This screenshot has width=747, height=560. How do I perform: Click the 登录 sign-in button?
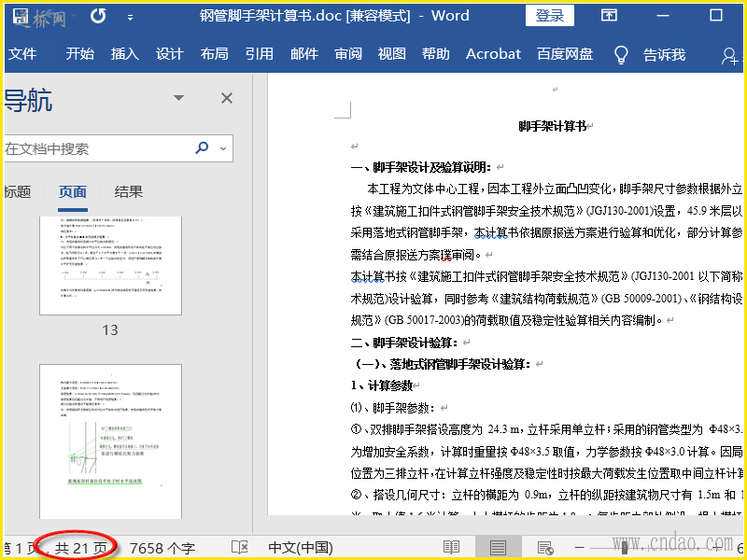click(x=550, y=15)
